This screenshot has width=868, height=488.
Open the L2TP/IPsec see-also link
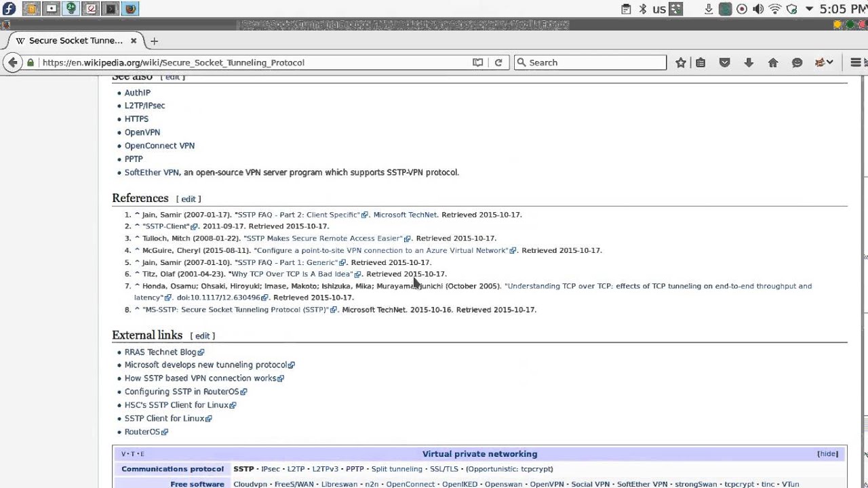[x=144, y=106]
